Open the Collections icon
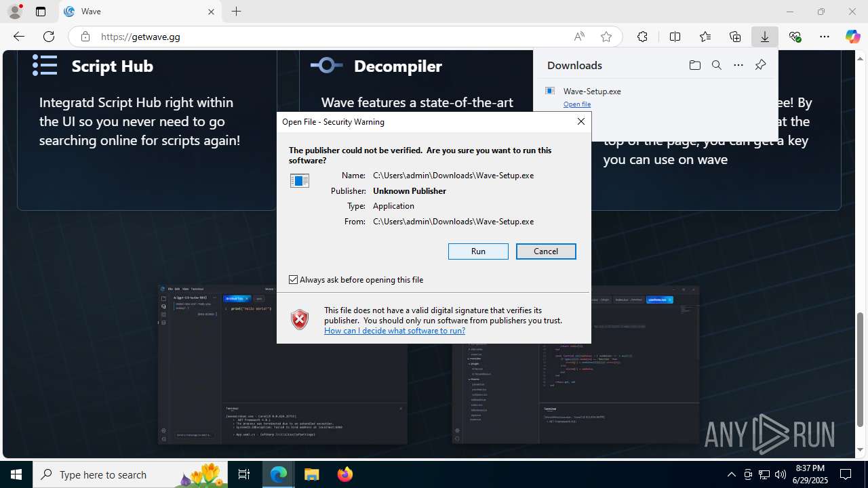Viewport: 868px width, 488px height. (735, 37)
